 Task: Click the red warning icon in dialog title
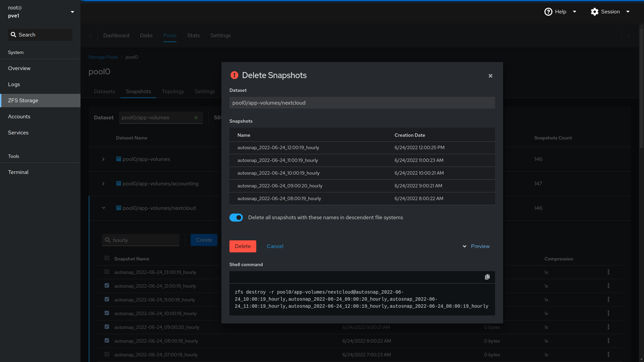(x=234, y=75)
